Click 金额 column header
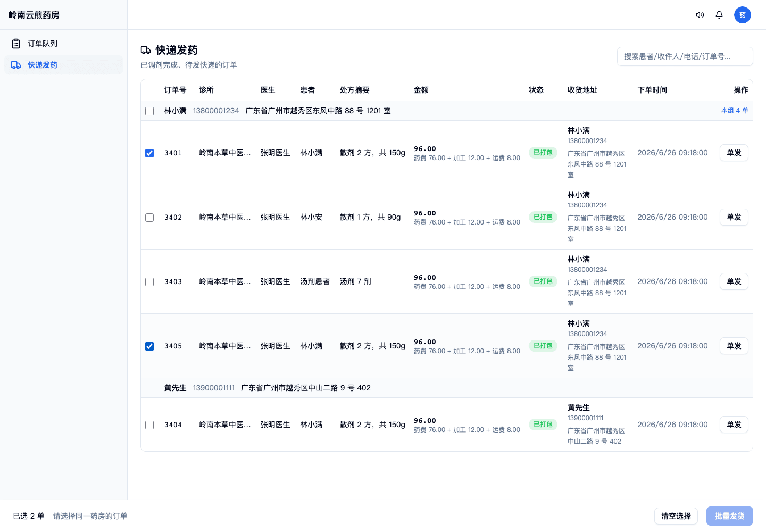766x532 pixels. pos(421,90)
